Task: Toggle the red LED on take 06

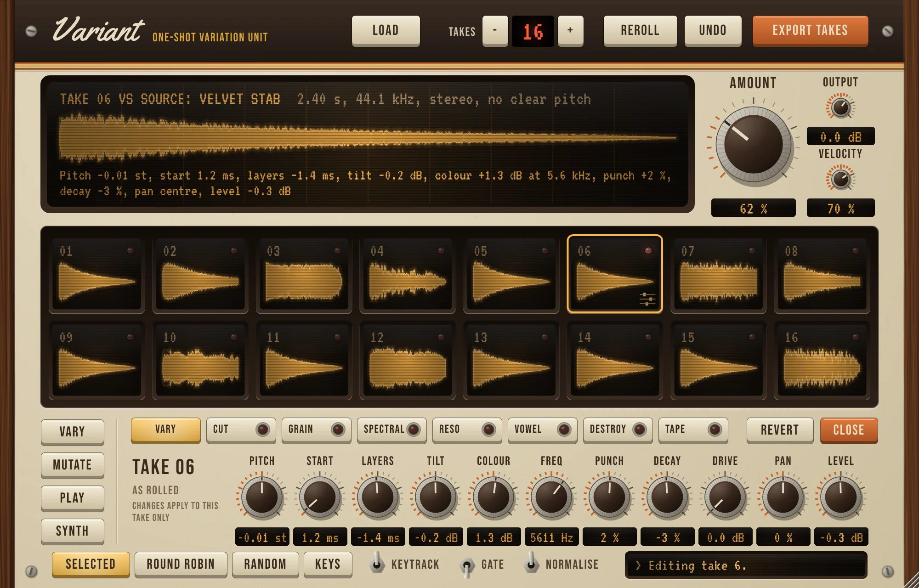Action: pyautogui.click(x=648, y=251)
